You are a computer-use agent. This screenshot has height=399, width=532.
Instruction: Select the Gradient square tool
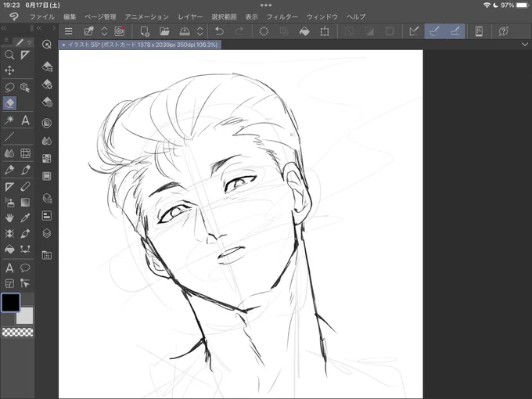[25, 202]
